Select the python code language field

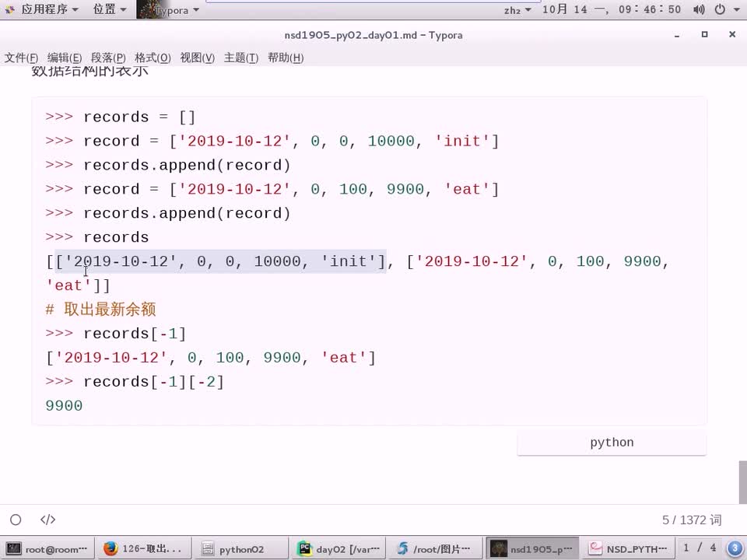click(x=612, y=443)
